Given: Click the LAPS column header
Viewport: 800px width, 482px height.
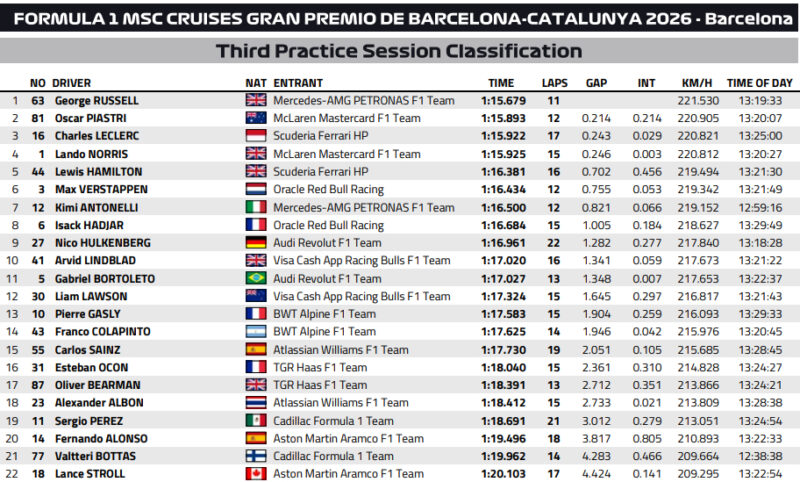Looking at the screenshot, I should pyautogui.click(x=555, y=83).
